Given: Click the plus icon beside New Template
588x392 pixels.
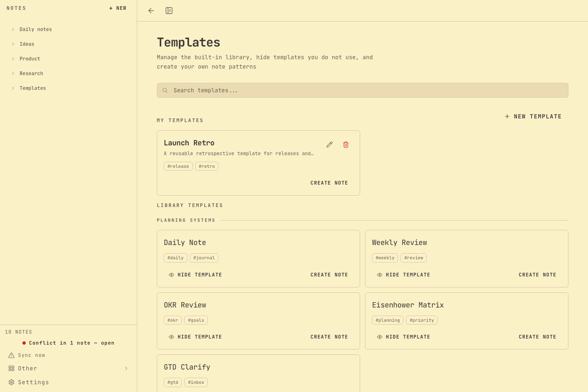Looking at the screenshot, I should 507,116.
